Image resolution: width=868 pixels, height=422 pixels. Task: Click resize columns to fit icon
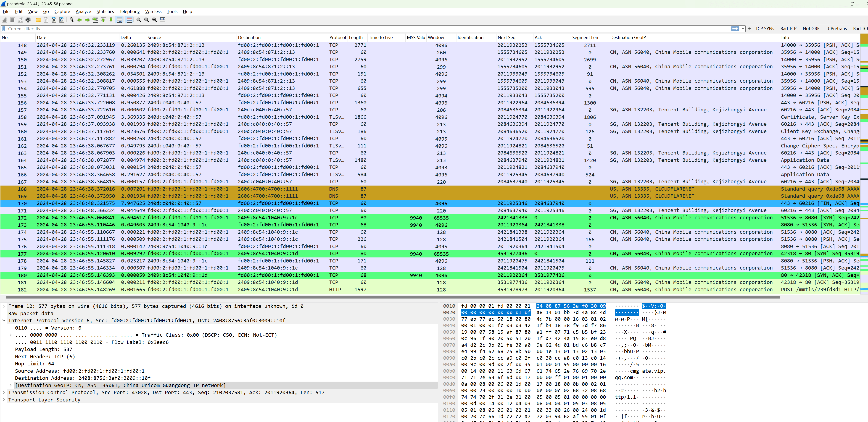pos(162,20)
